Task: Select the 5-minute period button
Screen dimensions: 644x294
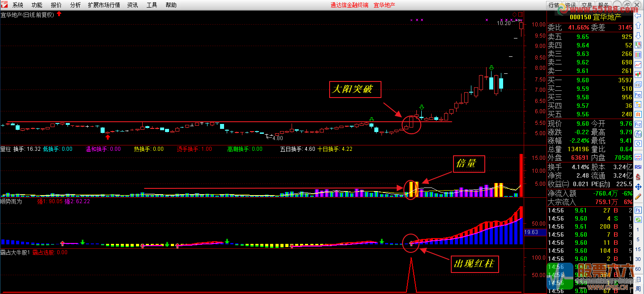Action: click(x=638, y=239)
